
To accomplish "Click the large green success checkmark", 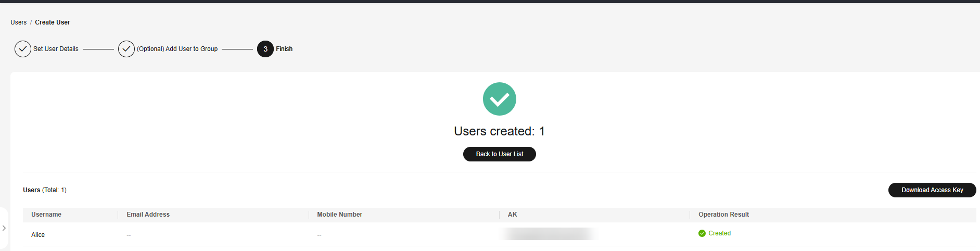I will (500, 99).
